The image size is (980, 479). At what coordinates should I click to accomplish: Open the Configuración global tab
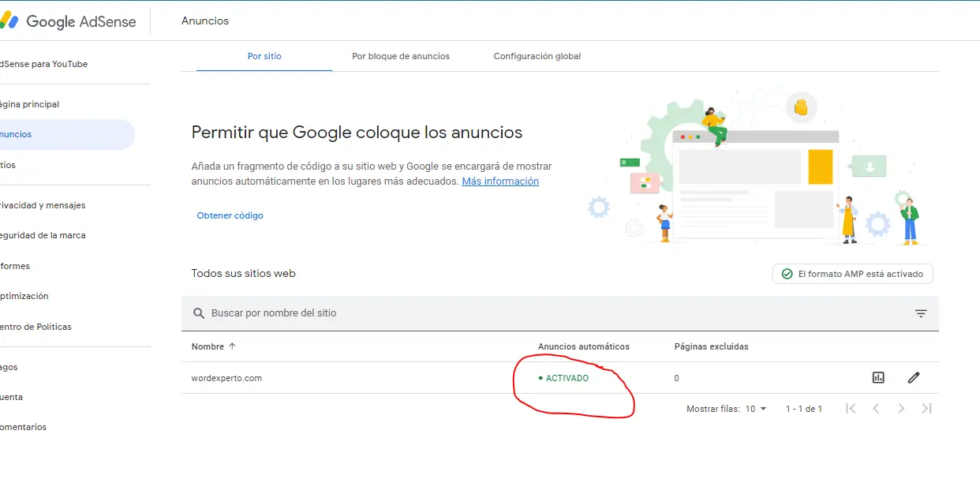tap(537, 56)
